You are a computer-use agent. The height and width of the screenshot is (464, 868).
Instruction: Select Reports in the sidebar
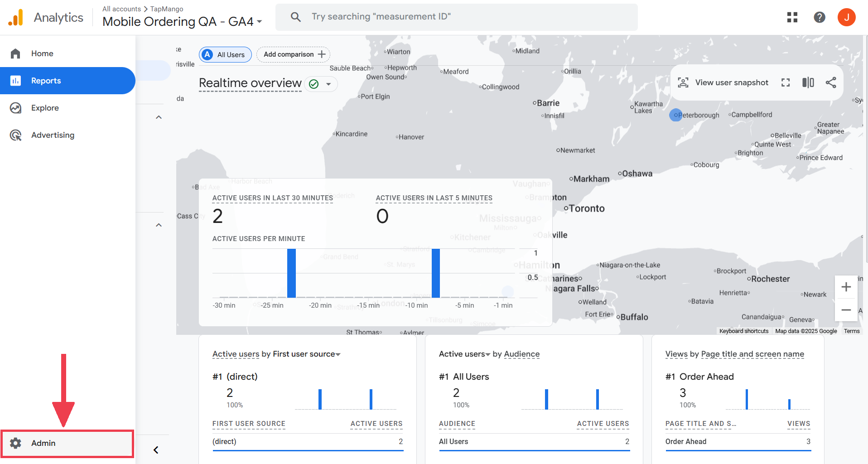click(x=46, y=80)
